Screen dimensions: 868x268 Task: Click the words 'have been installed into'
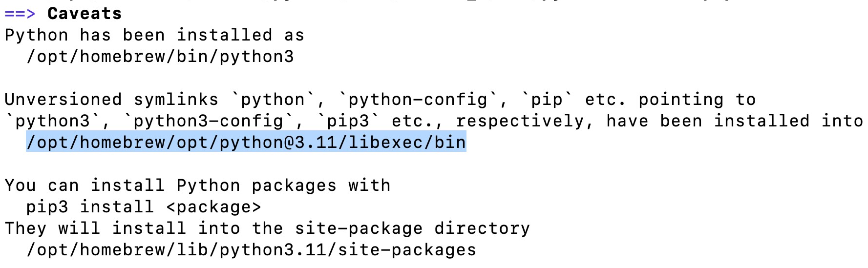[734, 121]
